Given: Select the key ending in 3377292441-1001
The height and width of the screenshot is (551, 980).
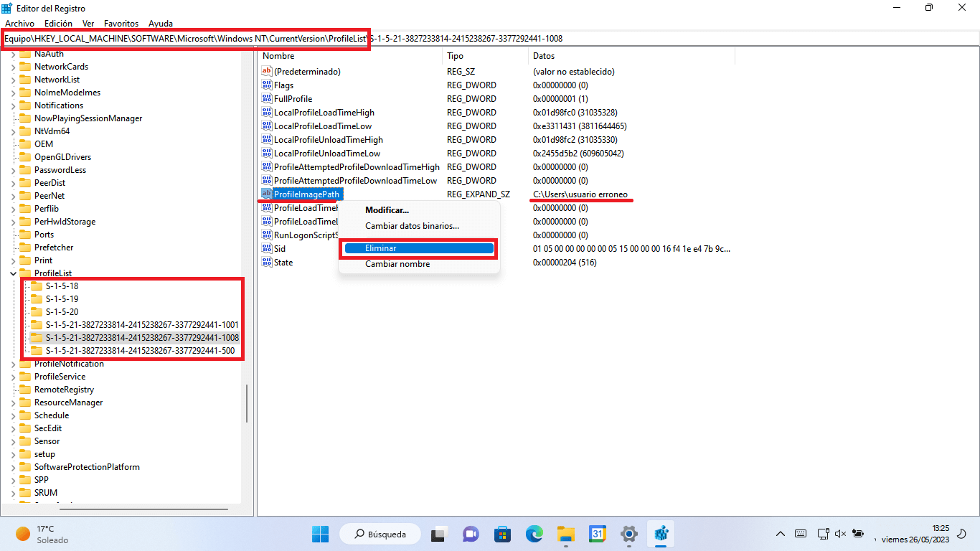Looking at the screenshot, I should pyautogui.click(x=142, y=325).
